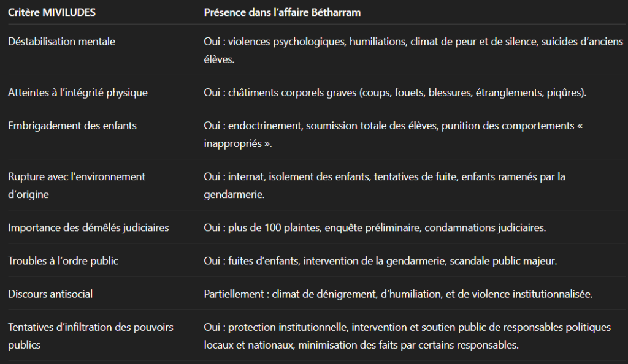
Task: Select the 'Embrigadement des enfants' criterion
Action: pos(72,126)
